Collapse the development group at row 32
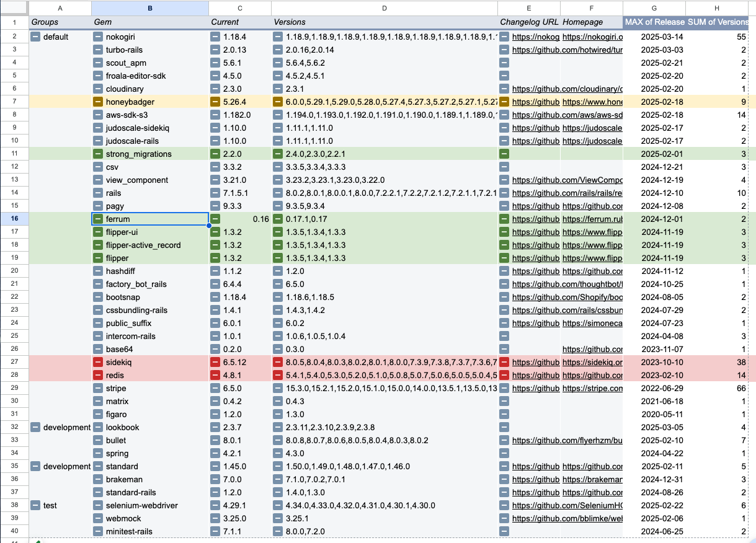The width and height of the screenshot is (756, 543). point(35,428)
